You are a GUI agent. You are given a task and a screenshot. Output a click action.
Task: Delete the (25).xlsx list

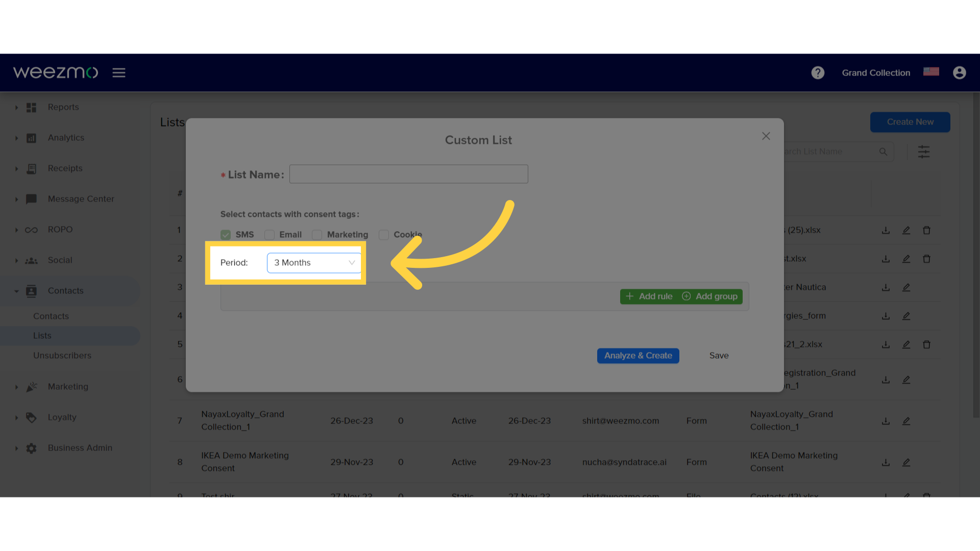(x=926, y=230)
